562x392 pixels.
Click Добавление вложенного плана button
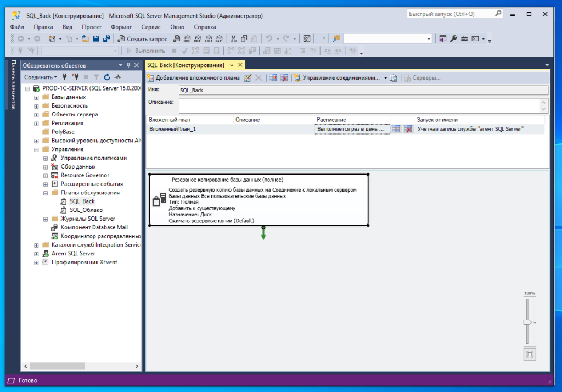pos(193,78)
